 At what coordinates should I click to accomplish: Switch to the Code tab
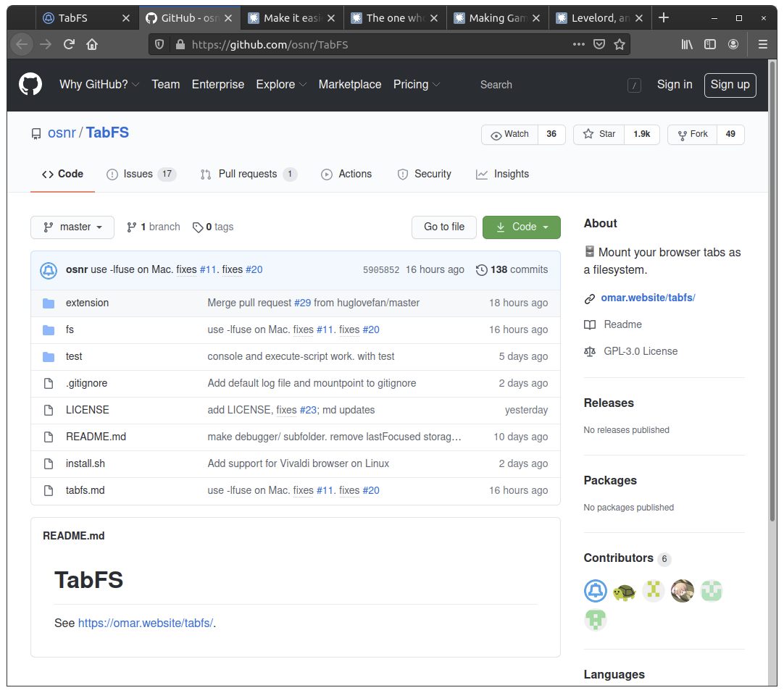coord(62,174)
